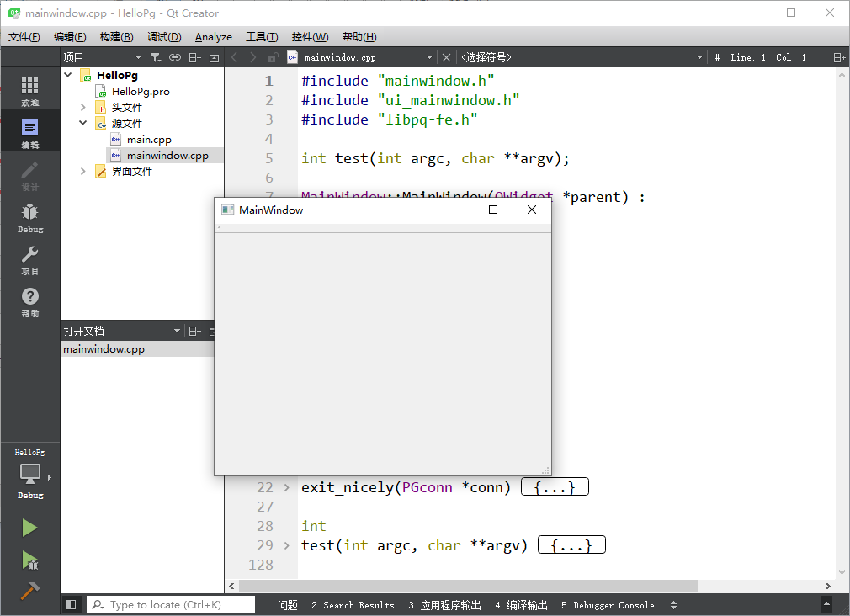Open the project filter options
Screen dimensions: 850x616
156,57
